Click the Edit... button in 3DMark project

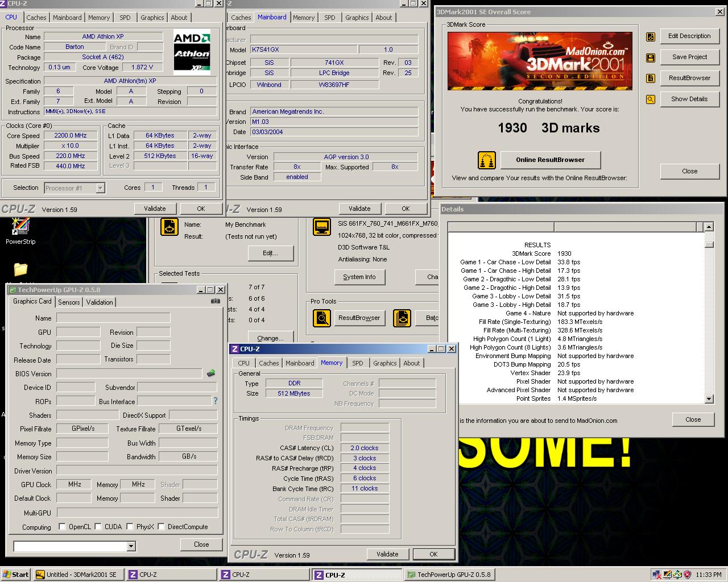coord(270,253)
